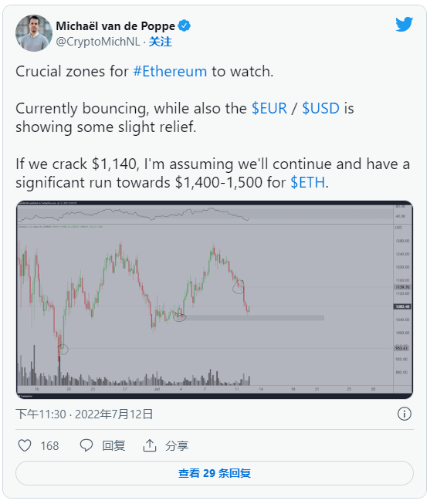Click the $ETH cashtag
The width and height of the screenshot is (430, 504).
point(308,183)
